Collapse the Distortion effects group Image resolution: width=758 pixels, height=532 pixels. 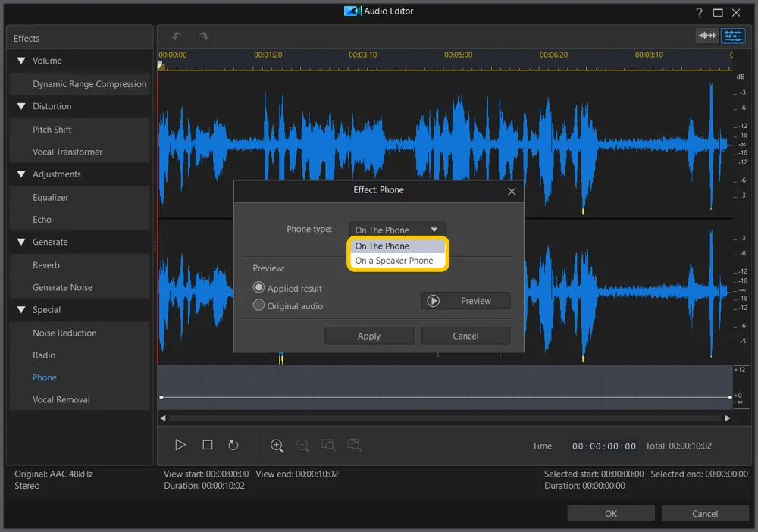[x=21, y=106]
